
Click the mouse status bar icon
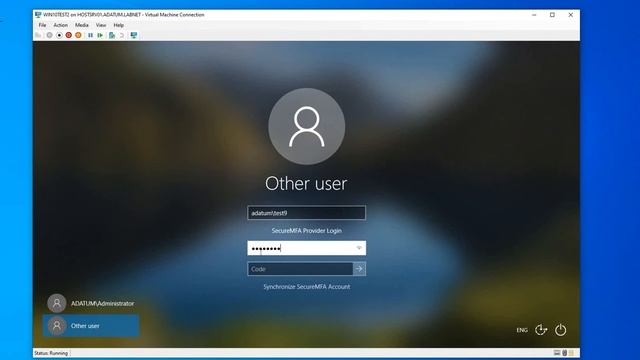click(x=564, y=353)
